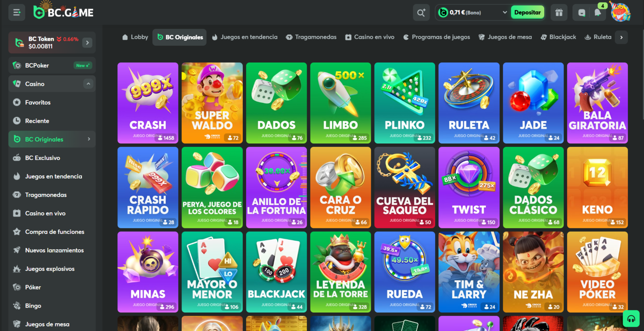Click the notifications bell icon

point(598,13)
